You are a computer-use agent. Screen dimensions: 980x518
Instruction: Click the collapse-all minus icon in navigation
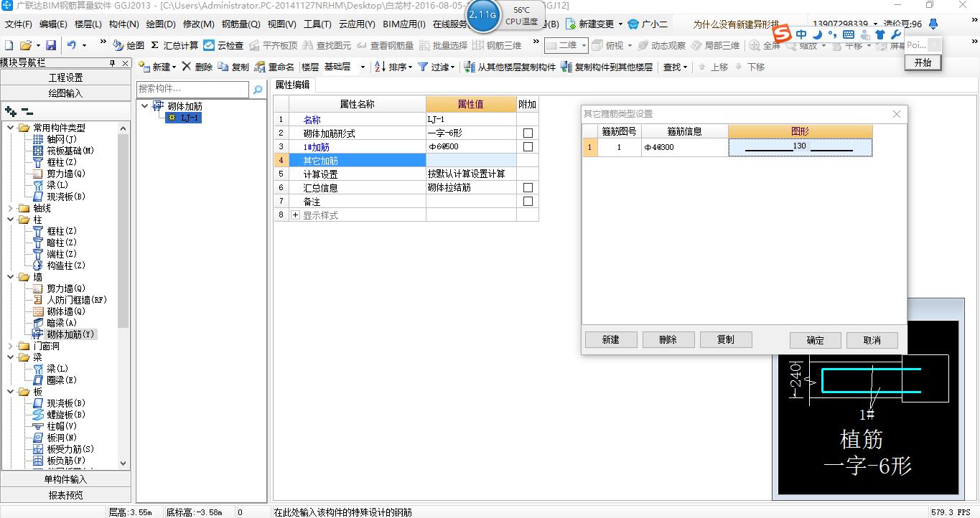point(27,111)
